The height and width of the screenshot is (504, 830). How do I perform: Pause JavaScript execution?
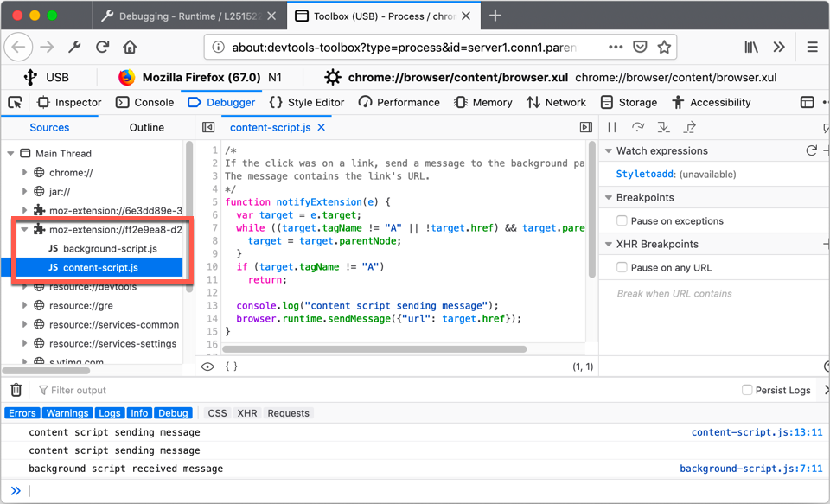pyautogui.click(x=612, y=127)
